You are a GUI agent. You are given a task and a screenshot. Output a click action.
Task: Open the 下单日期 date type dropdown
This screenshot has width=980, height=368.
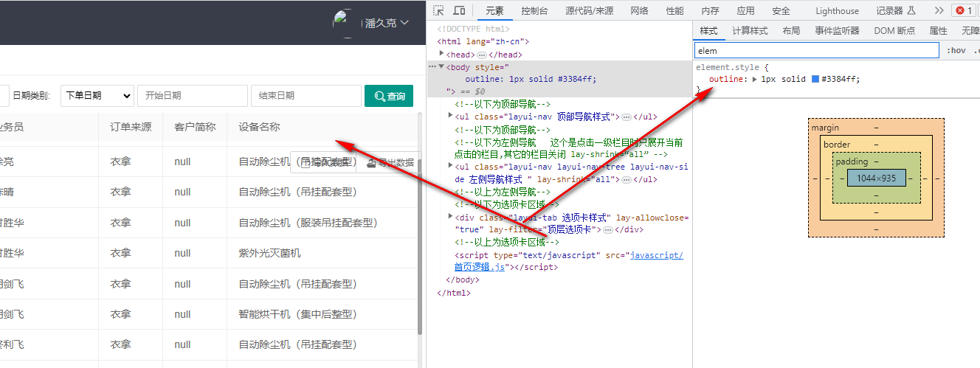97,96
